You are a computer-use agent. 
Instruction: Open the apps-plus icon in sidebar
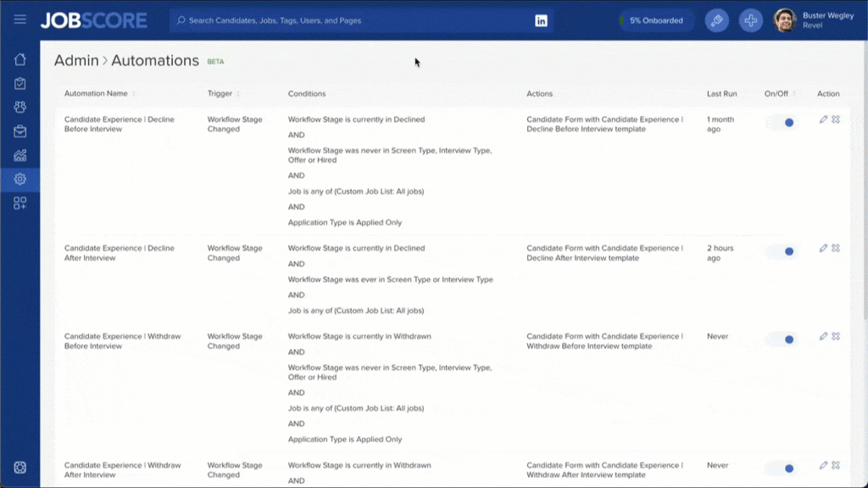click(x=19, y=203)
